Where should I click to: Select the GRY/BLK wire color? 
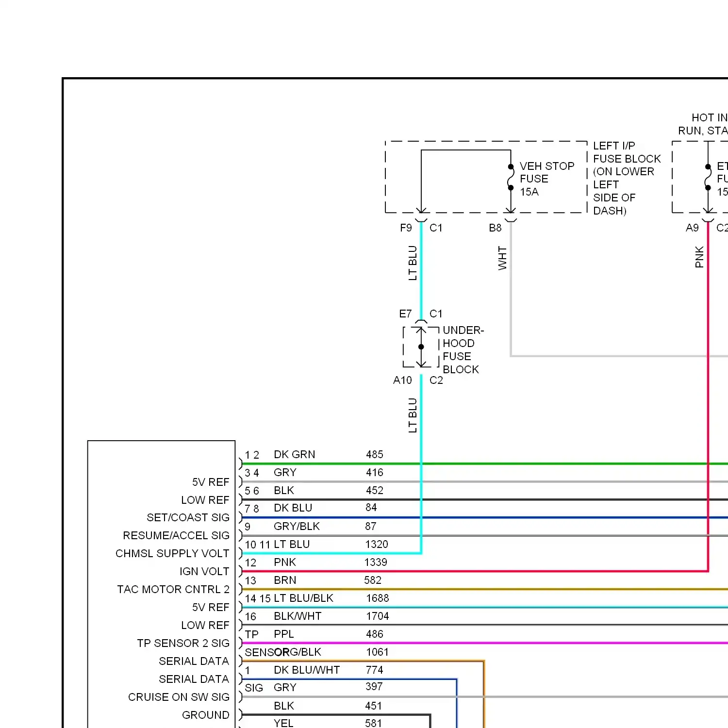(x=297, y=526)
